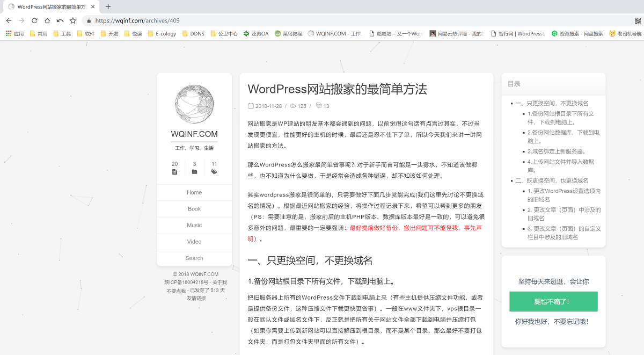
Task: Select Music in the sidebar menu
Action: point(194,225)
